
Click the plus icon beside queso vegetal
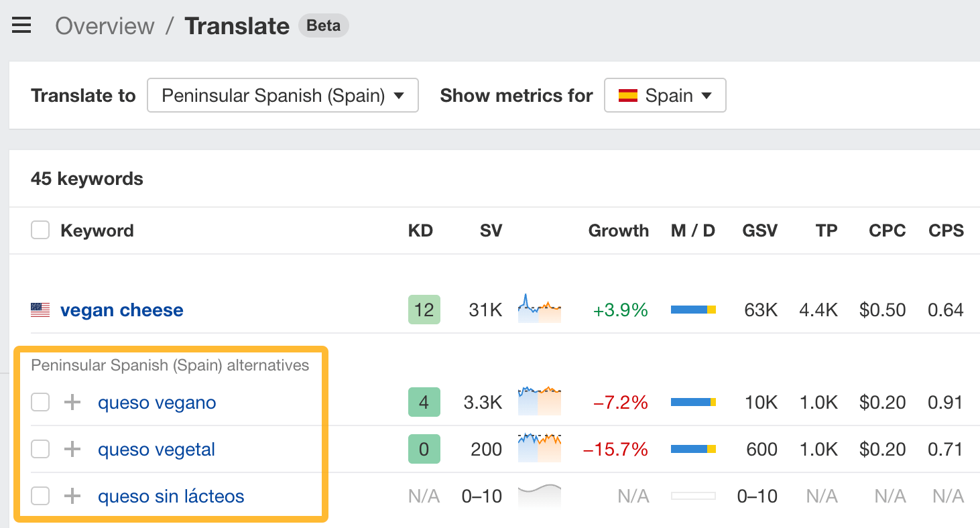(x=72, y=449)
